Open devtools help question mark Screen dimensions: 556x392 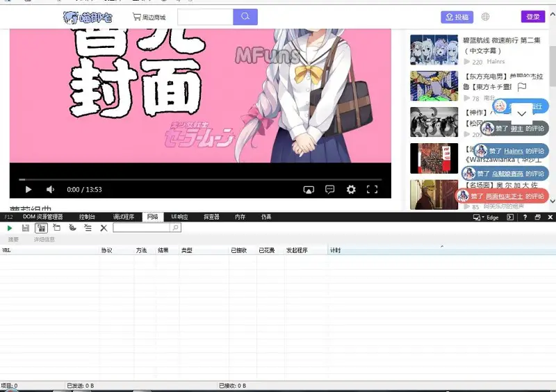525,217
